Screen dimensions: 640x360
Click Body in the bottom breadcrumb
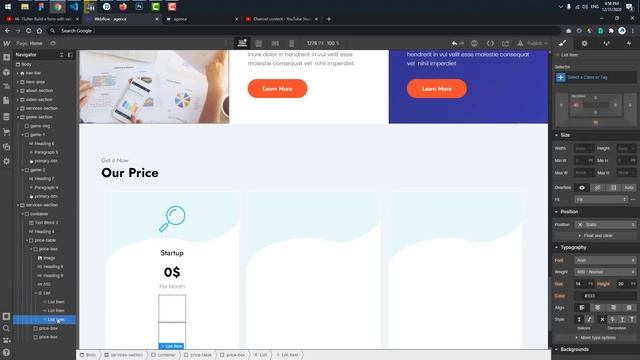[88, 355]
